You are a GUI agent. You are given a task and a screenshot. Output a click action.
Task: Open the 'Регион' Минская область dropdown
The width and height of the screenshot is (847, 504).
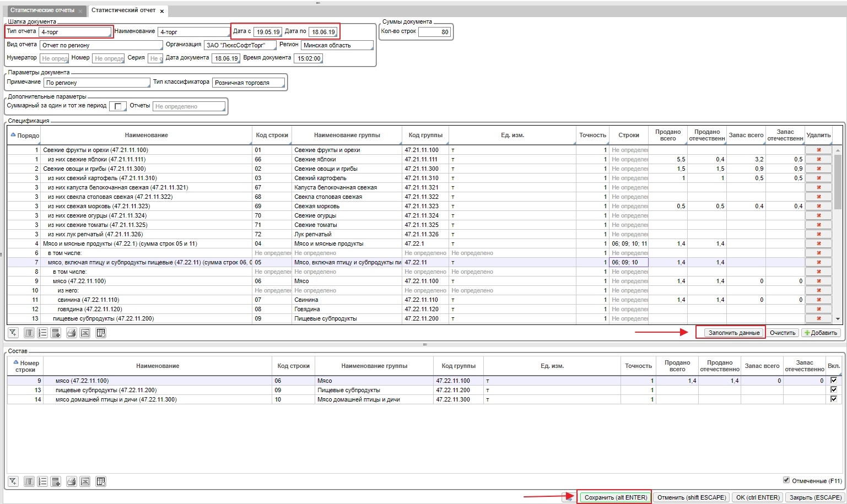(x=337, y=45)
